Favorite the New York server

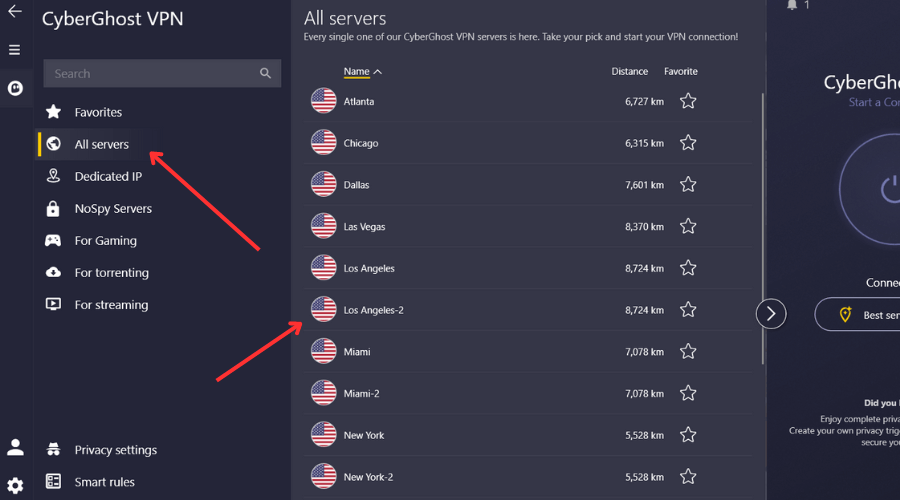pos(688,435)
